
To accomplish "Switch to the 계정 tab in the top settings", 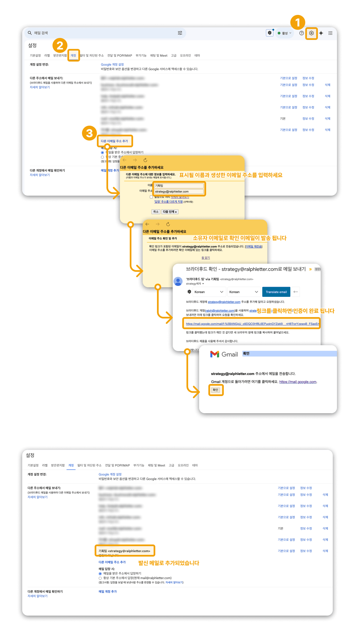I will (73, 55).
